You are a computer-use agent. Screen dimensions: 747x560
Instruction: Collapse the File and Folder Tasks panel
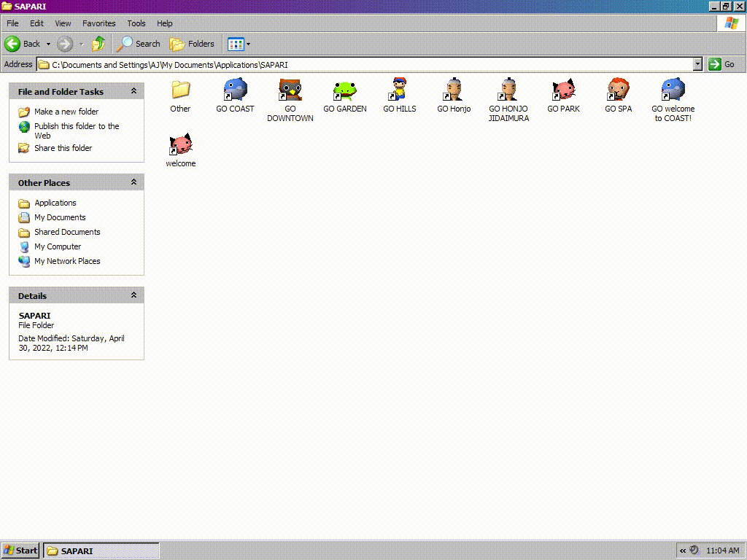(x=134, y=91)
